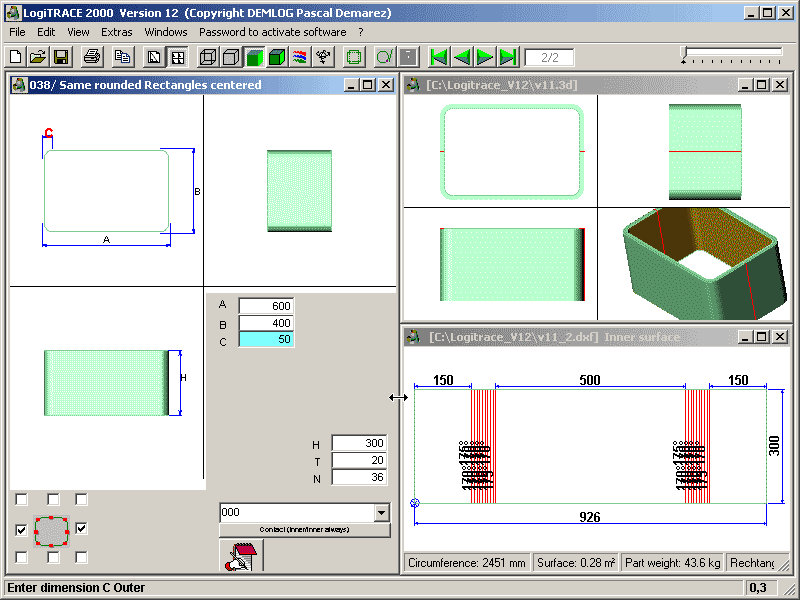Jump to last page with green arrow
Image resolution: width=800 pixels, height=600 pixels.
tap(508, 57)
